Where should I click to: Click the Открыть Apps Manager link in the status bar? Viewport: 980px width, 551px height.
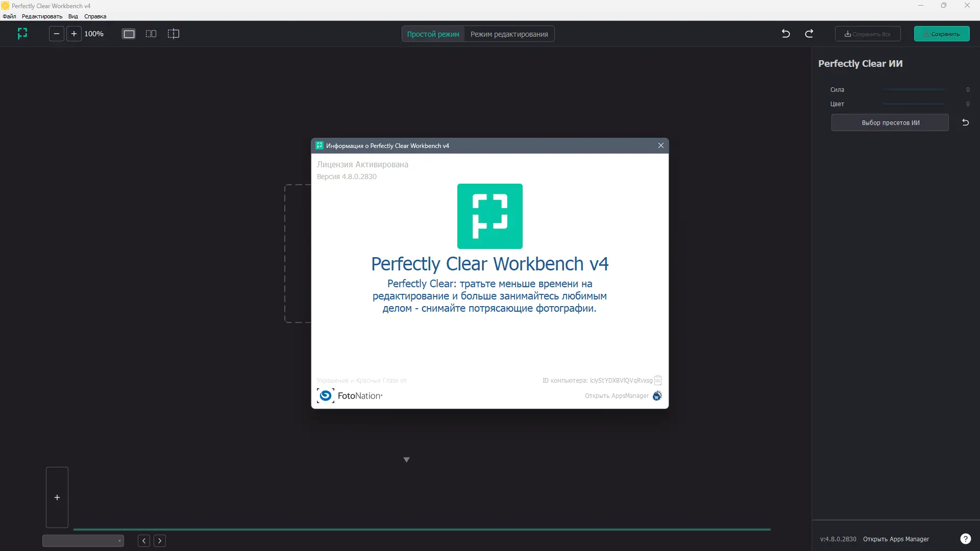pyautogui.click(x=896, y=539)
